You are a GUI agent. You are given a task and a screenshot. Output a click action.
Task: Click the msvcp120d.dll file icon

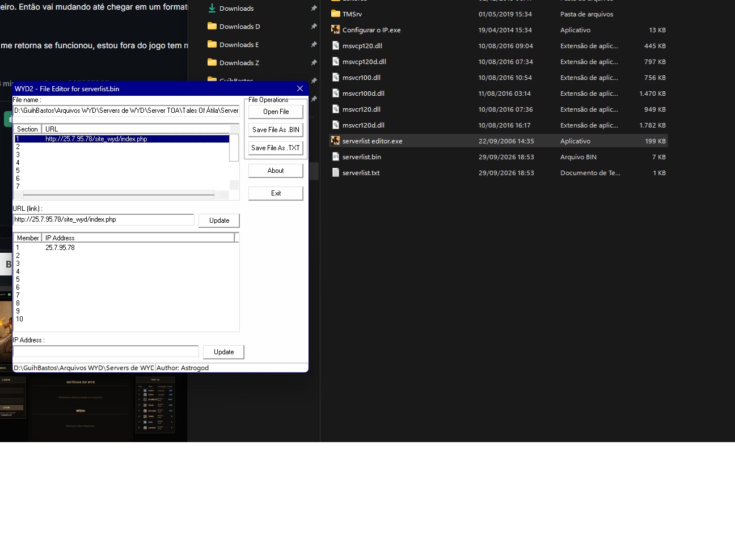coord(336,61)
